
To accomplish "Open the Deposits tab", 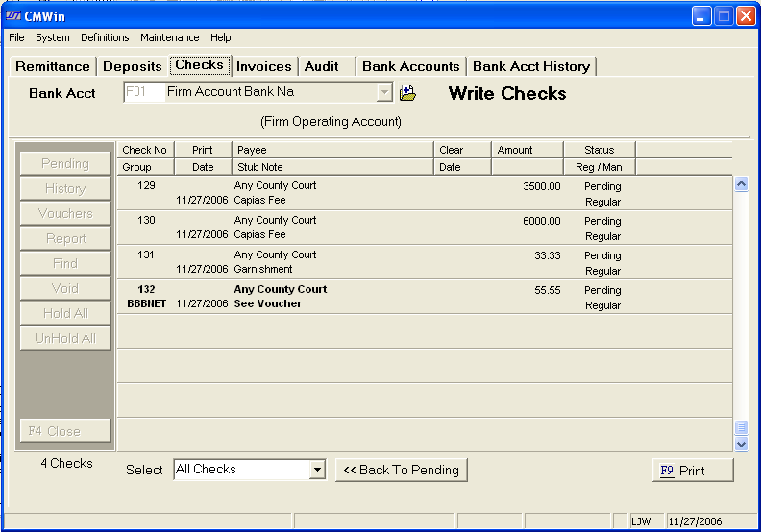I will coord(134,66).
